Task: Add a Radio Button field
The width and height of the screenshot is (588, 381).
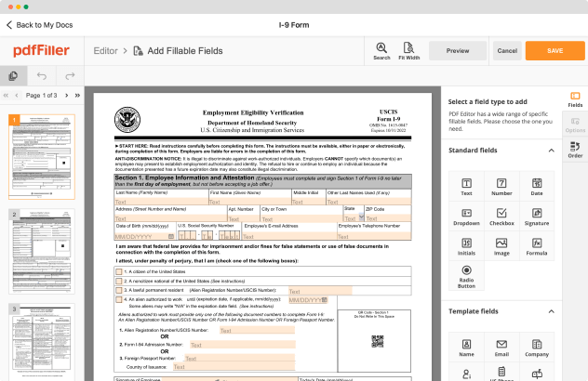Action: point(466,276)
